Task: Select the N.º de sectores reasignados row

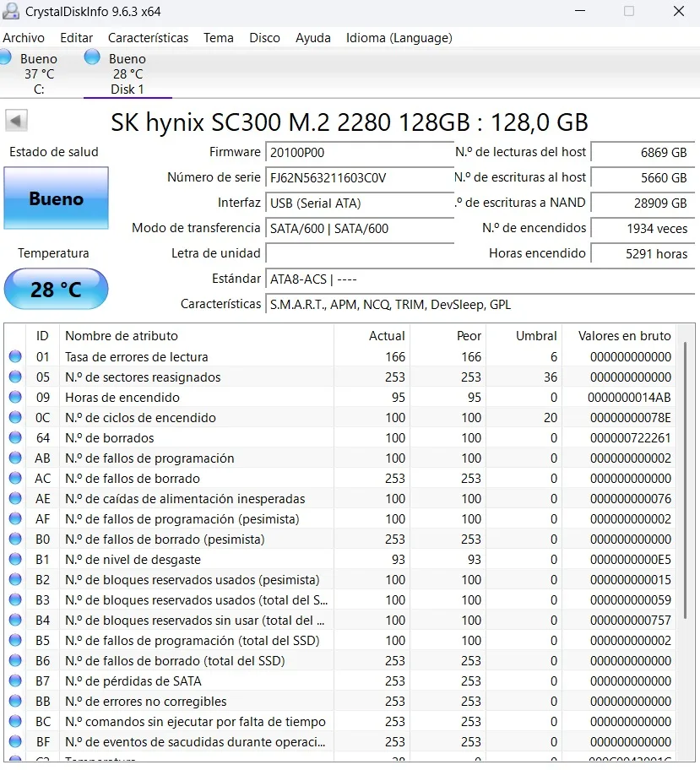Action: pyautogui.click(x=340, y=377)
